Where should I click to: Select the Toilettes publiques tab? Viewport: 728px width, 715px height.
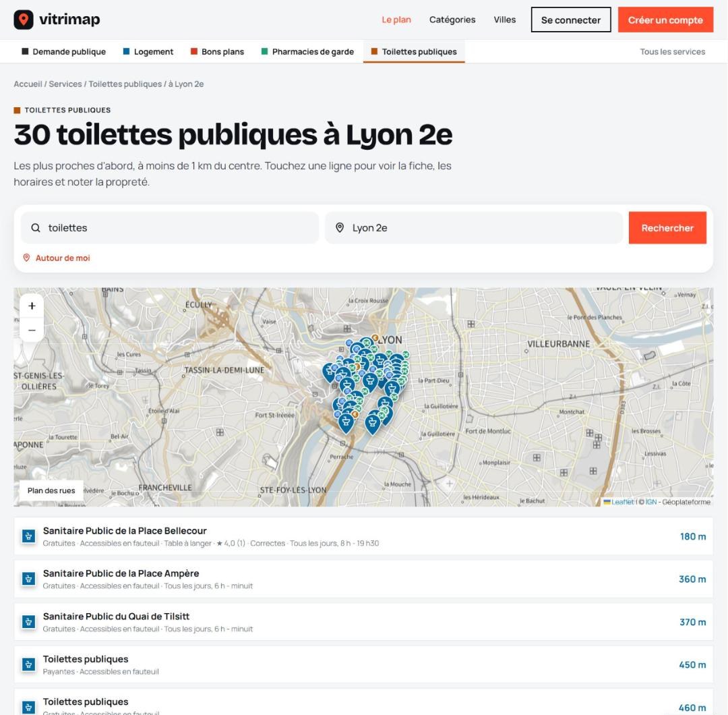pyautogui.click(x=414, y=51)
